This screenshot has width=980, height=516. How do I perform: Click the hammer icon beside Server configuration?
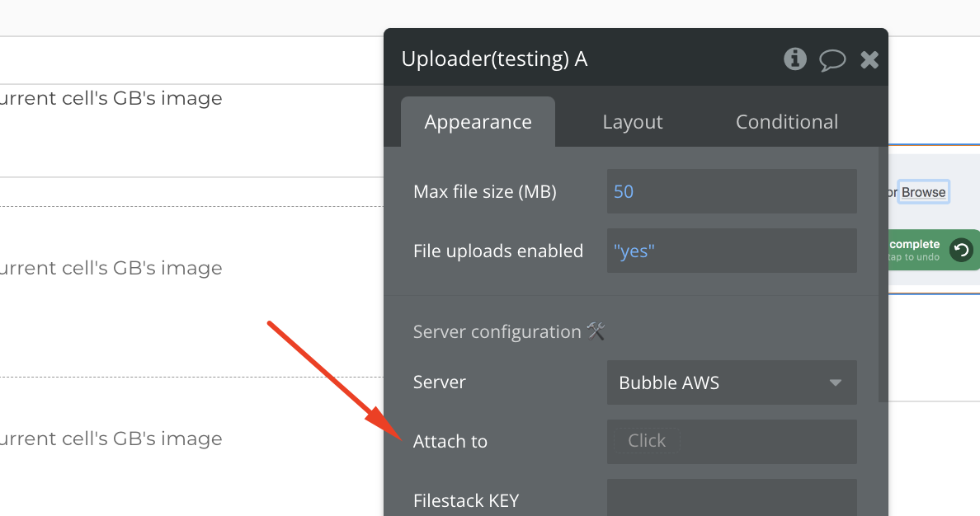596,331
